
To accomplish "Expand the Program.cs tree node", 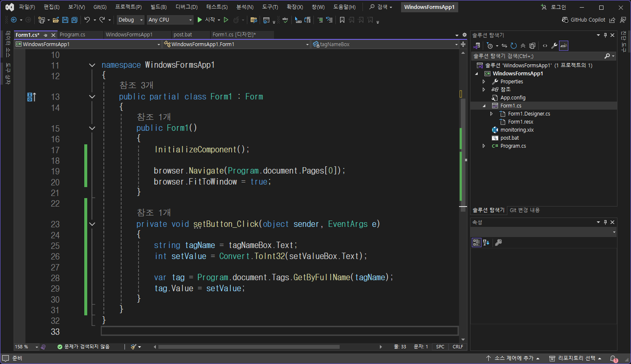I will [x=484, y=146].
